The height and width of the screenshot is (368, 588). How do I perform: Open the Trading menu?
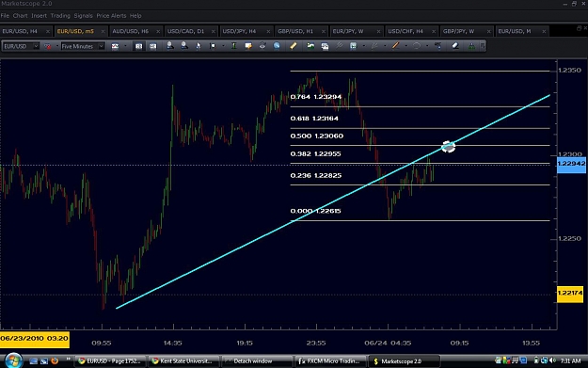pos(60,16)
